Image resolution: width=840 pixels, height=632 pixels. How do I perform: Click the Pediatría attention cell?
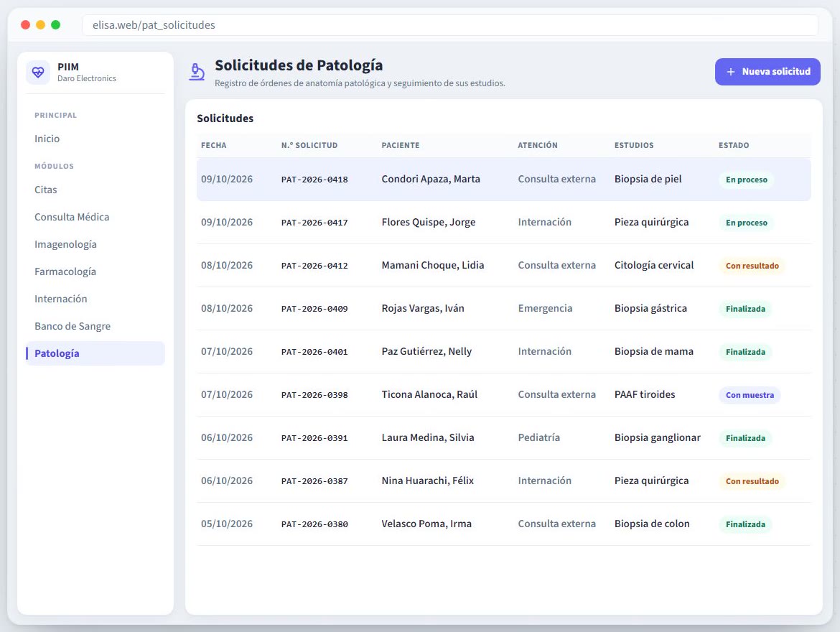(539, 438)
